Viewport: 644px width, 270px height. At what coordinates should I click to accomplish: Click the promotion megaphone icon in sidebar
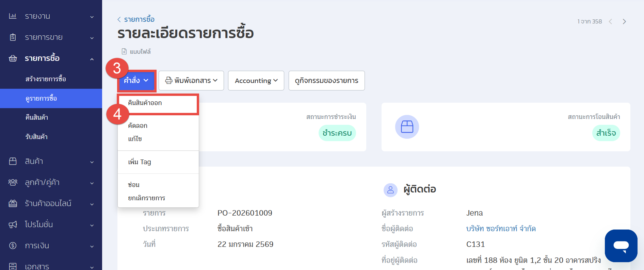click(x=13, y=224)
